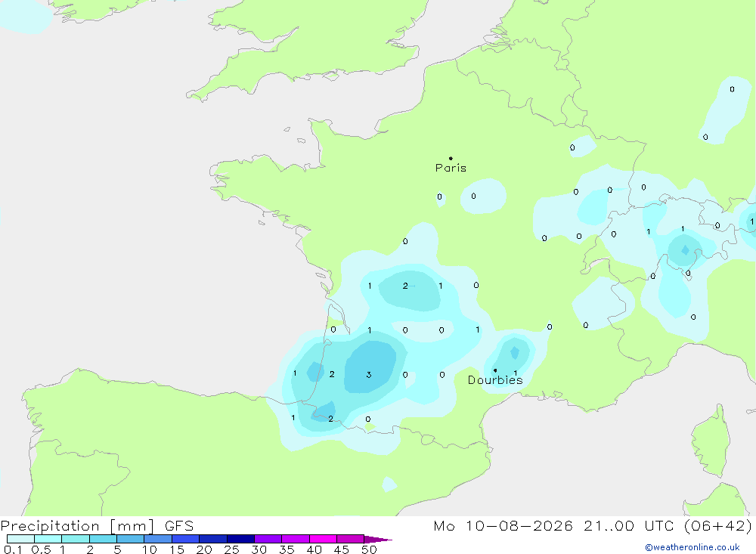The width and height of the screenshot is (756, 554).
Task: Select the 0.5–1 mm legend swatch
Action: coord(48,539)
